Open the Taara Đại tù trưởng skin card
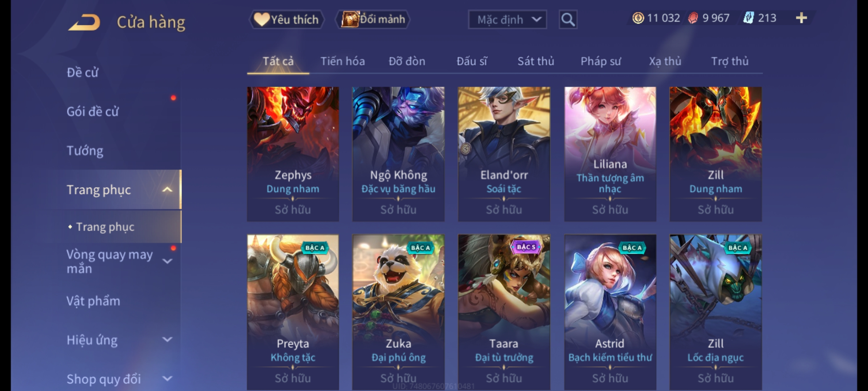This screenshot has height=391, width=868. pyautogui.click(x=504, y=312)
